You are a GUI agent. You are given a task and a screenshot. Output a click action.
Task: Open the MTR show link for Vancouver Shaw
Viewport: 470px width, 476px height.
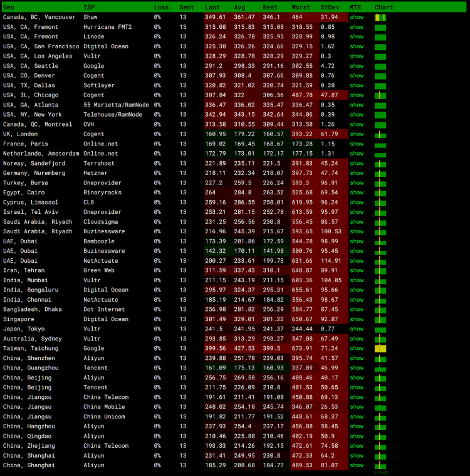pyautogui.click(x=357, y=18)
